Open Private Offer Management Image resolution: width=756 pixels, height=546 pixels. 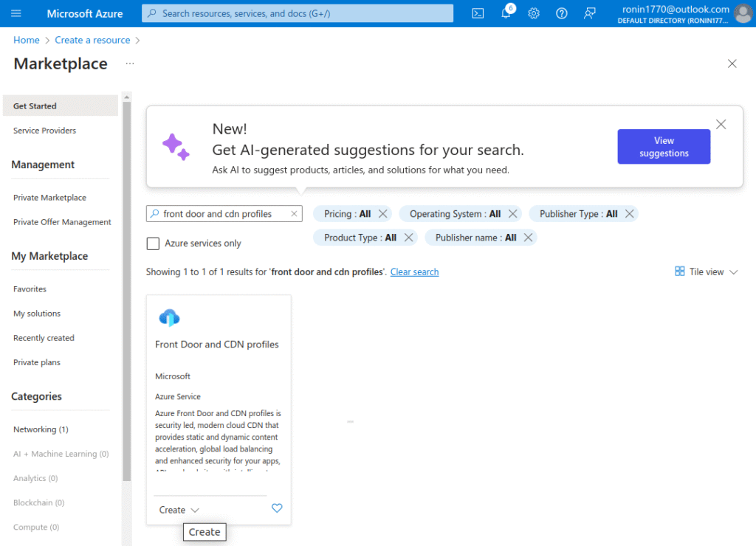tap(62, 222)
